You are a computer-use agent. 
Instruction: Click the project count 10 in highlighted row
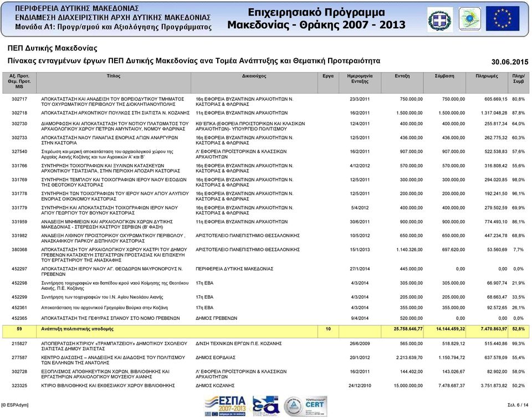[328, 329]
